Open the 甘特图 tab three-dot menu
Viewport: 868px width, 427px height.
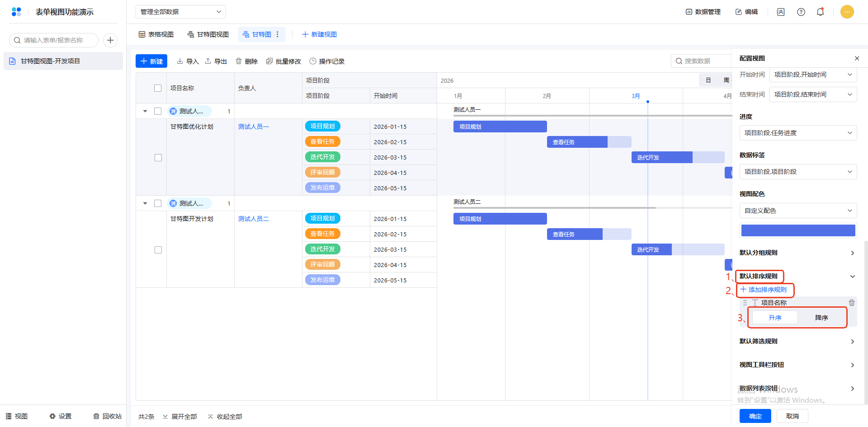point(278,34)
